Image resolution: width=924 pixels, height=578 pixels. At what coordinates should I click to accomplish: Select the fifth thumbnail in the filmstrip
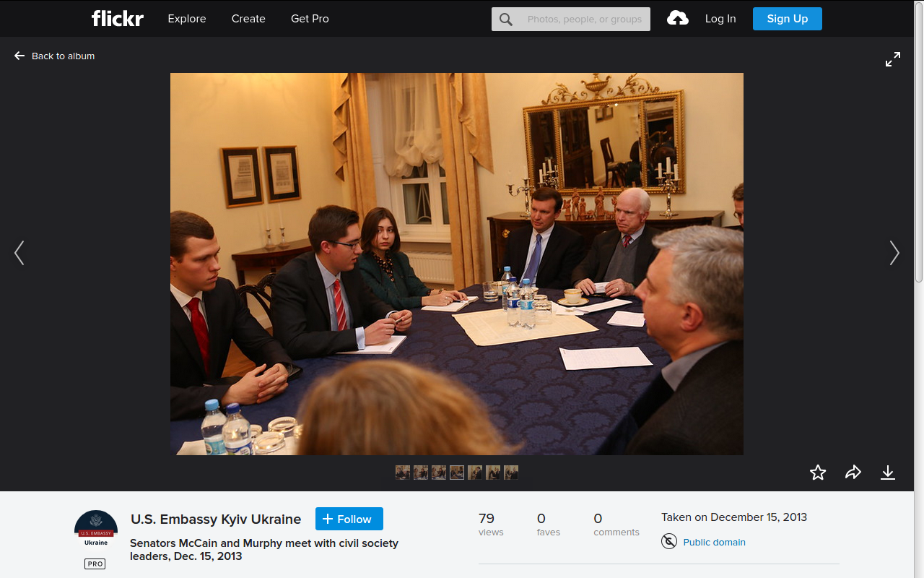475,473
